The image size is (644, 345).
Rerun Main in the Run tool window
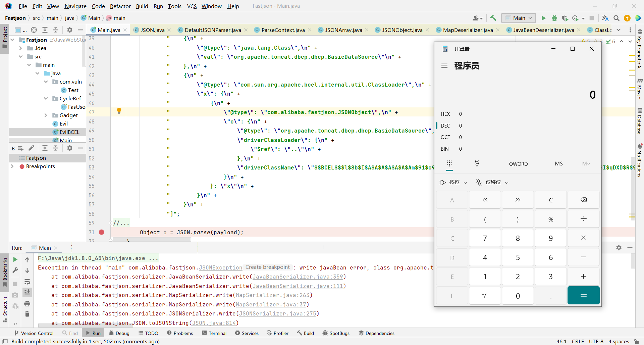coord(15,259)
